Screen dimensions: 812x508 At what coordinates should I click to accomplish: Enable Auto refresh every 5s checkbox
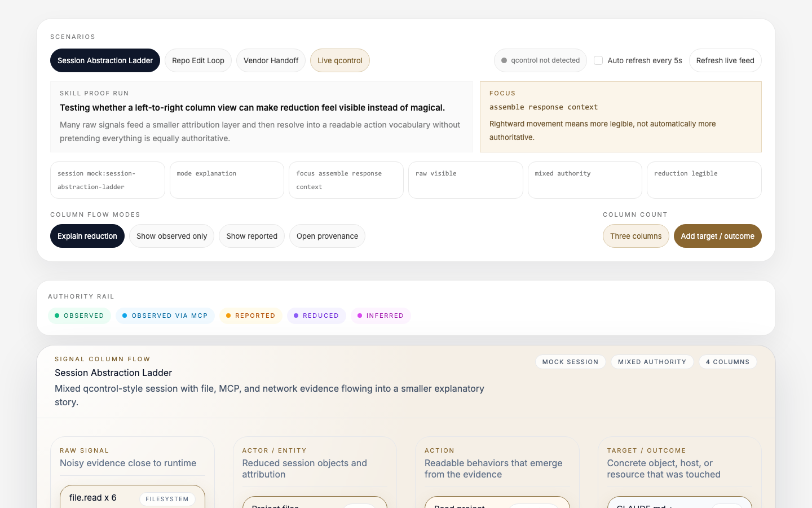tap(598, 60)
